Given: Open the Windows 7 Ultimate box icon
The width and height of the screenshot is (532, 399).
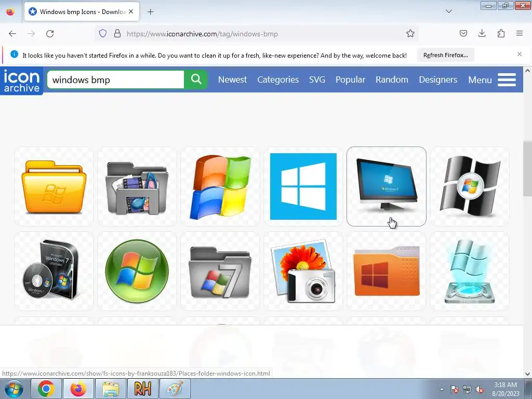Looking at the screenshot, I should (x=54, y=271).
